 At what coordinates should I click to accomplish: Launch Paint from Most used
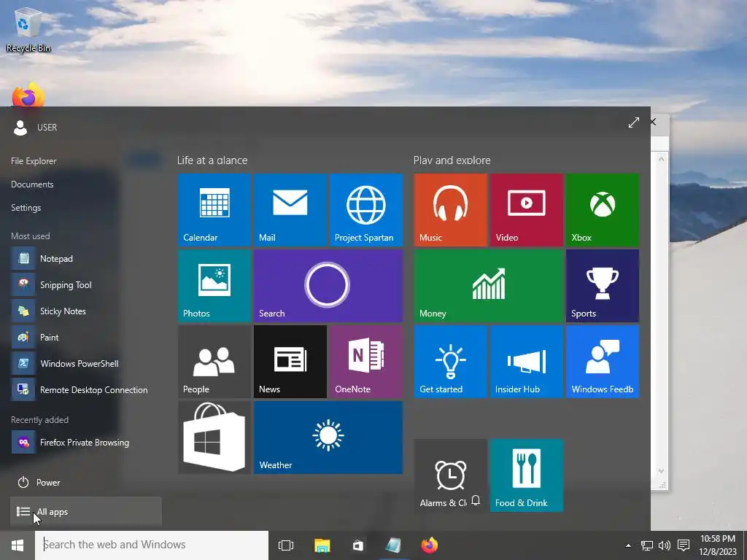(86, 337)
